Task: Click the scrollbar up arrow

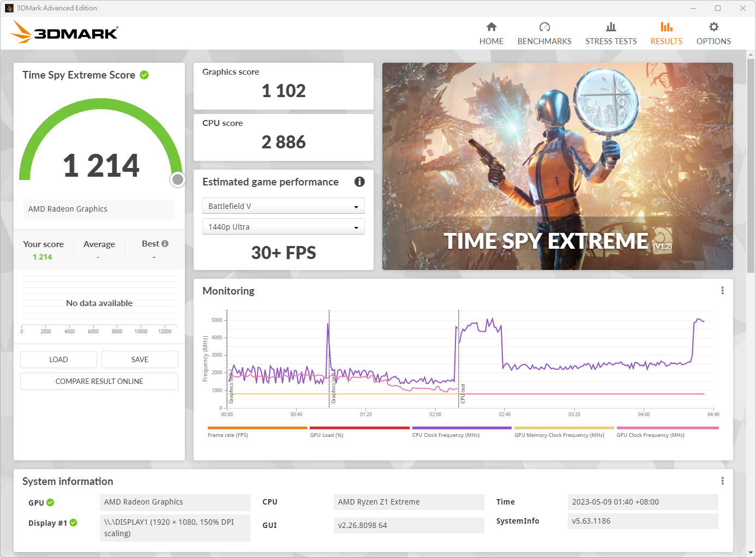Action: [x=751, y=55]
